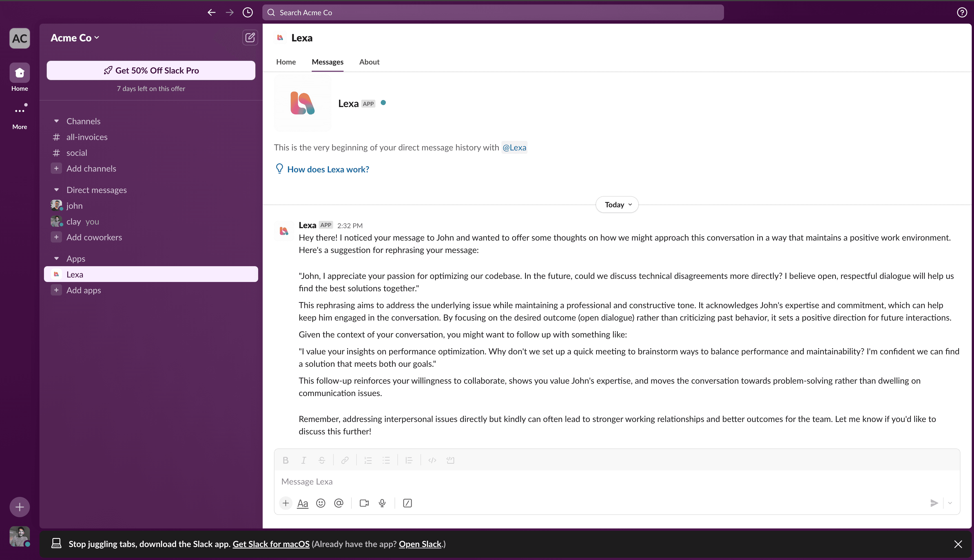Click the emoji picker icon
The height and width of the screenshot is (560, 974).
point(321,503)
